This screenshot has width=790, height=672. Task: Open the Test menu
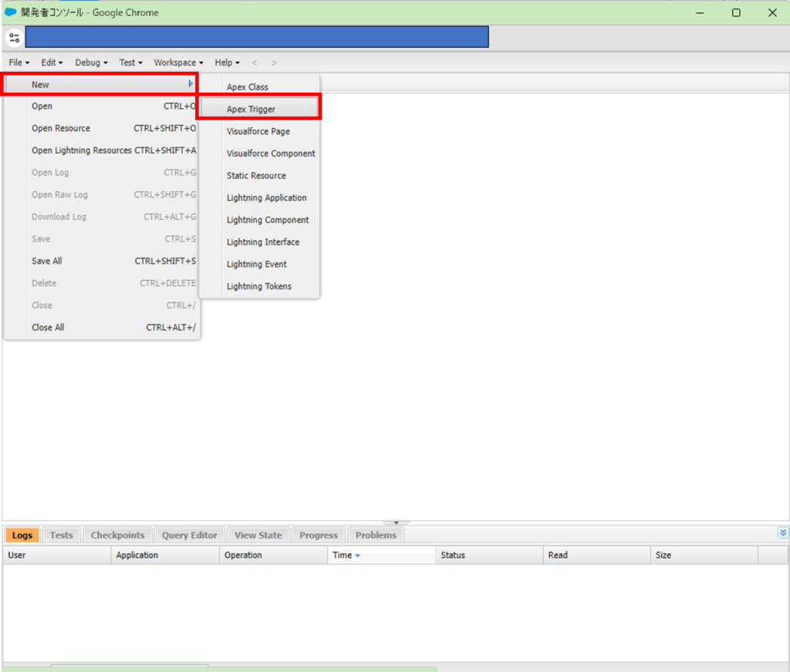click(x=130, y=62)
